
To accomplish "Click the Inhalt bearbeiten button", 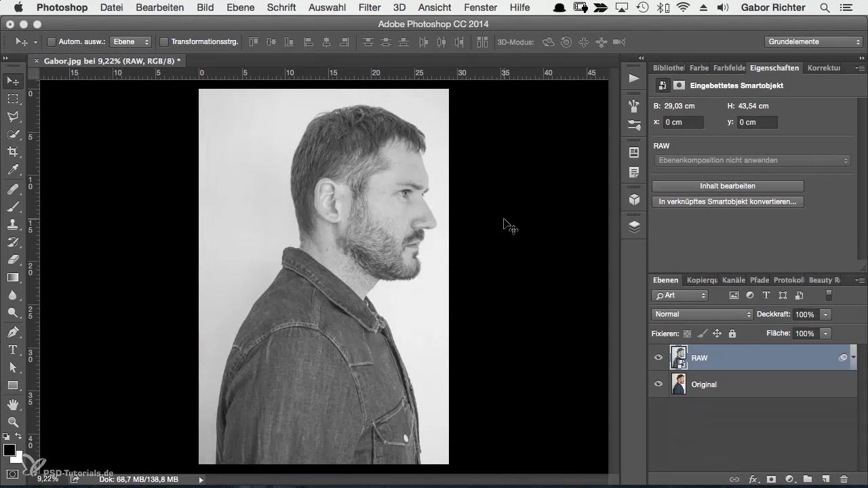I will click(727, 186).
